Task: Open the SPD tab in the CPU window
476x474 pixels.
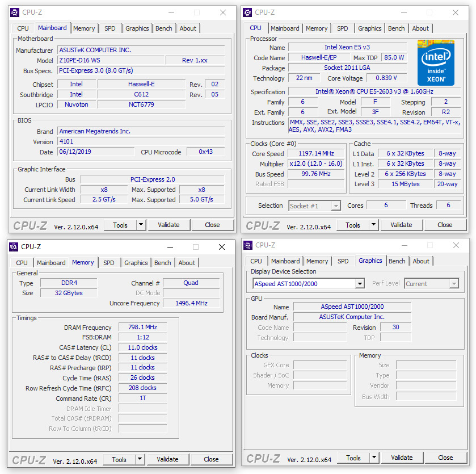Action: point(343,28)
